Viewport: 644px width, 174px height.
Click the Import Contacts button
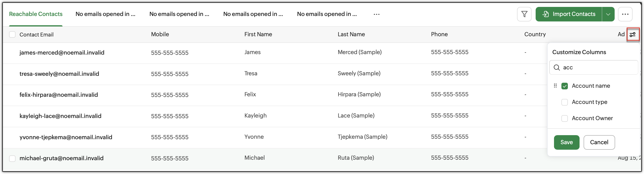coord(569,14)
